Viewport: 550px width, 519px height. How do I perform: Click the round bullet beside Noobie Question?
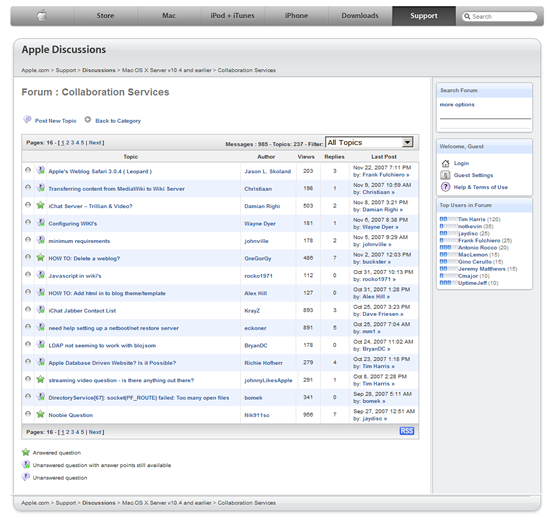coord(28,413)
